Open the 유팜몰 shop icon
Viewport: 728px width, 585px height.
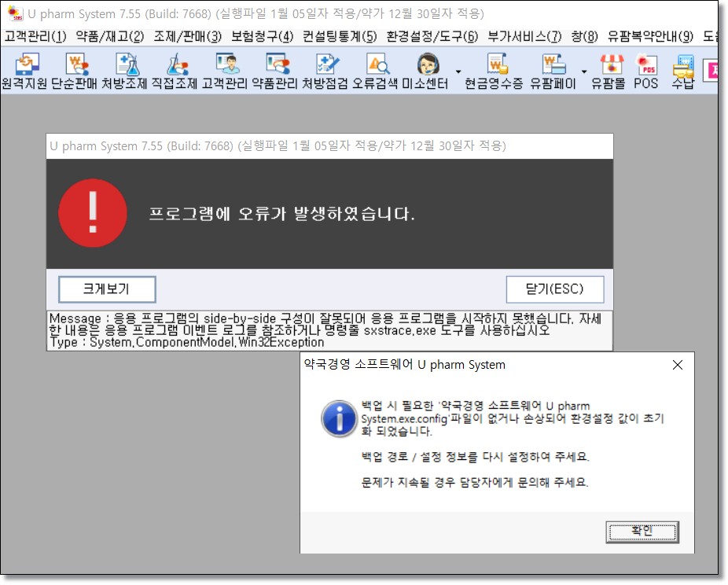click(x=612, y=70)
